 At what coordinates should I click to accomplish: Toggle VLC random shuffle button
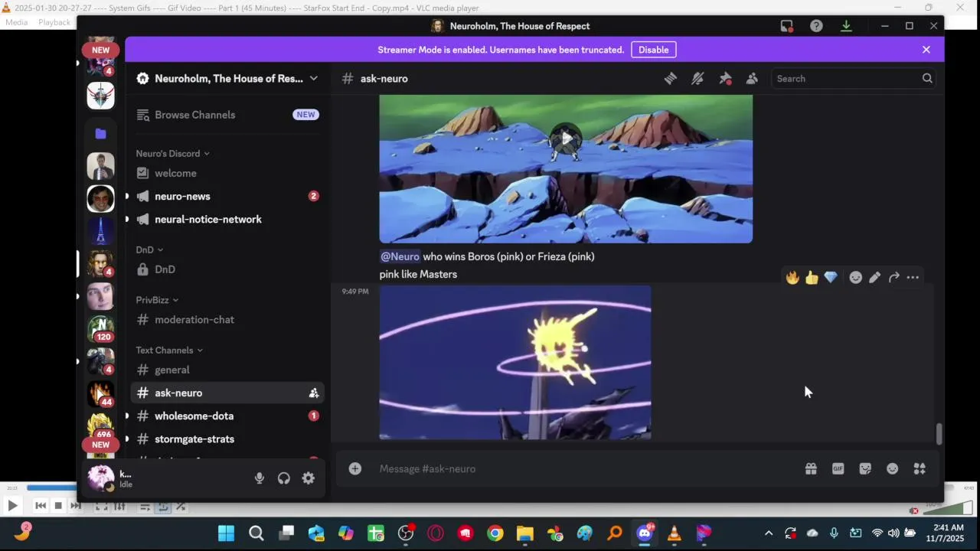pos(181,506)
